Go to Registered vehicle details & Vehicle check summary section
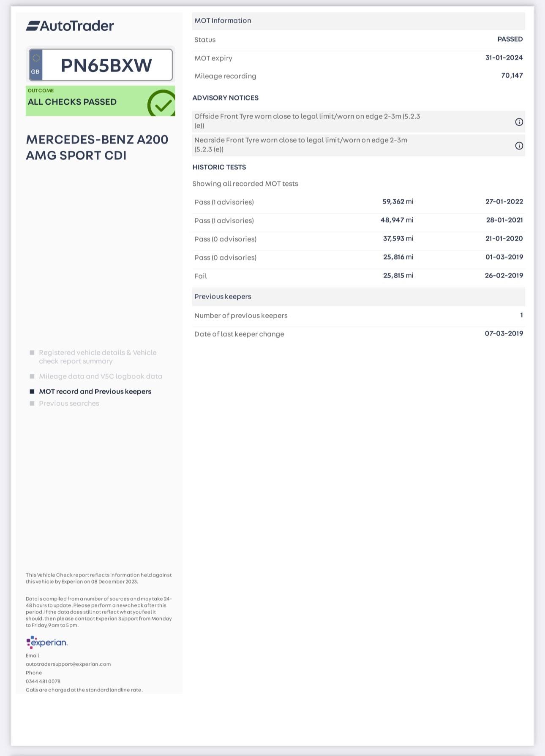 (98, 357)
